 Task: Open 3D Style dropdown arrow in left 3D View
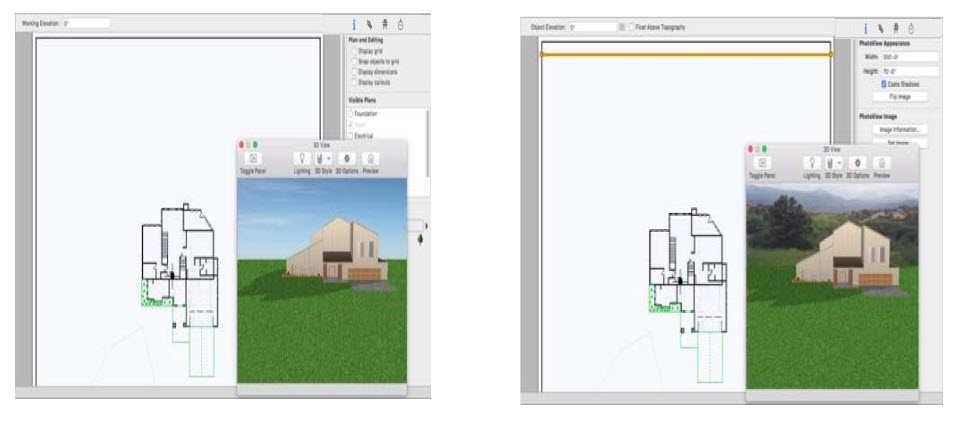330,158
